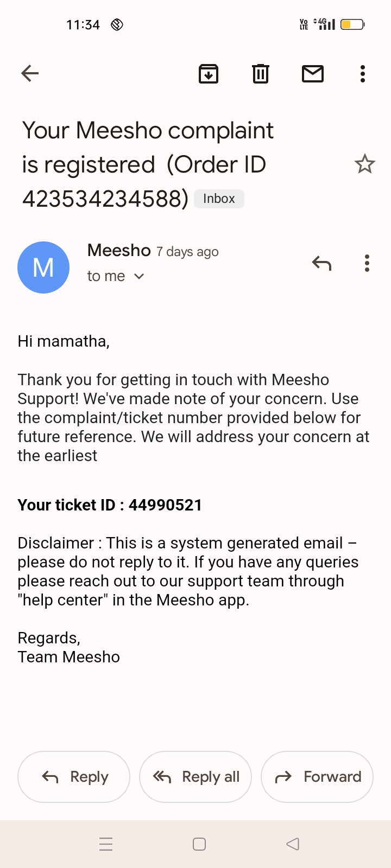Tap the reply arrow beside sender
Viewport: 391px width, 868px height.
pos(321,264)
